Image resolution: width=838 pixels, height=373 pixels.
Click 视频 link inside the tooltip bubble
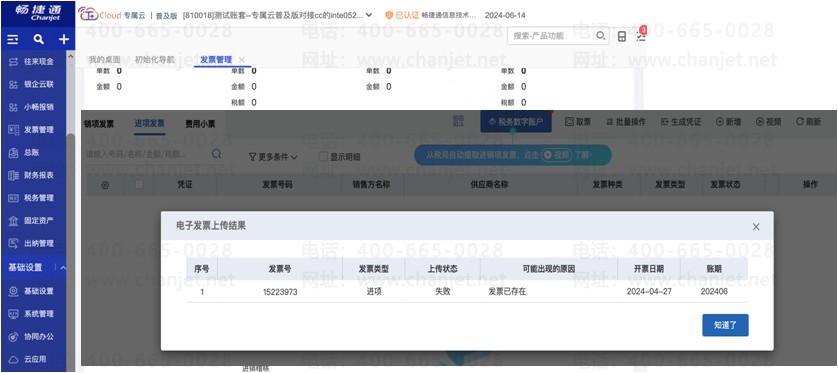pos(556,154)
